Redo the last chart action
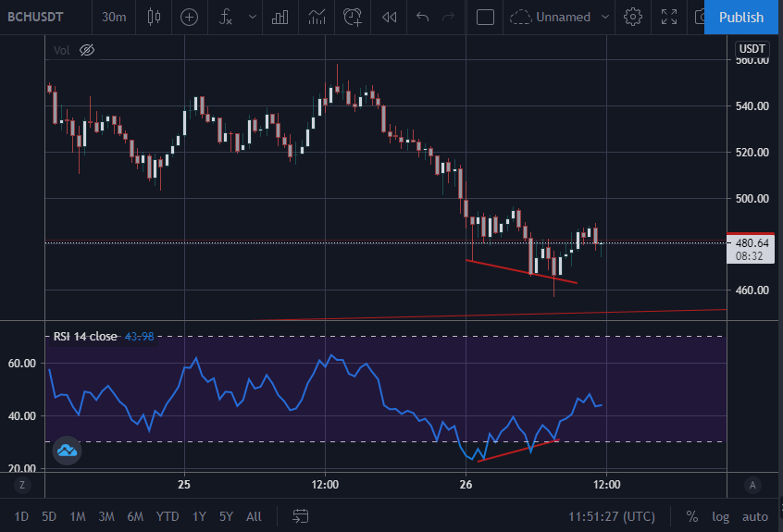Image resolution: width=783 pixels, height=532 pixels. tap(449, 18)
